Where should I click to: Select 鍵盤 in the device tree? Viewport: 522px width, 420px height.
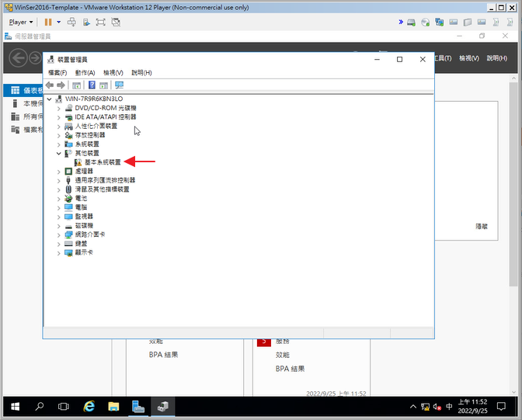(81, 243)
